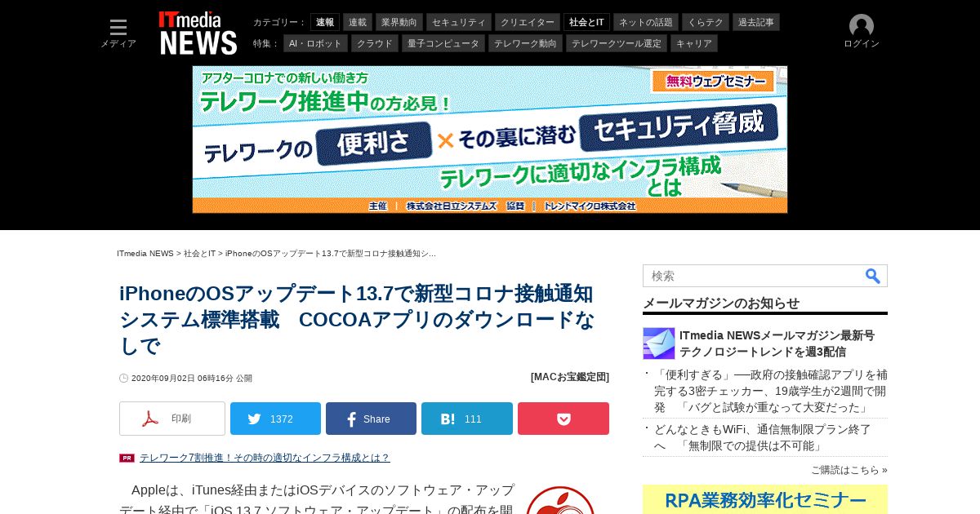Open the 量子コンピュータ feature
Image resolution: width=980 pixels, height=514 pixels.
(443, 43)
